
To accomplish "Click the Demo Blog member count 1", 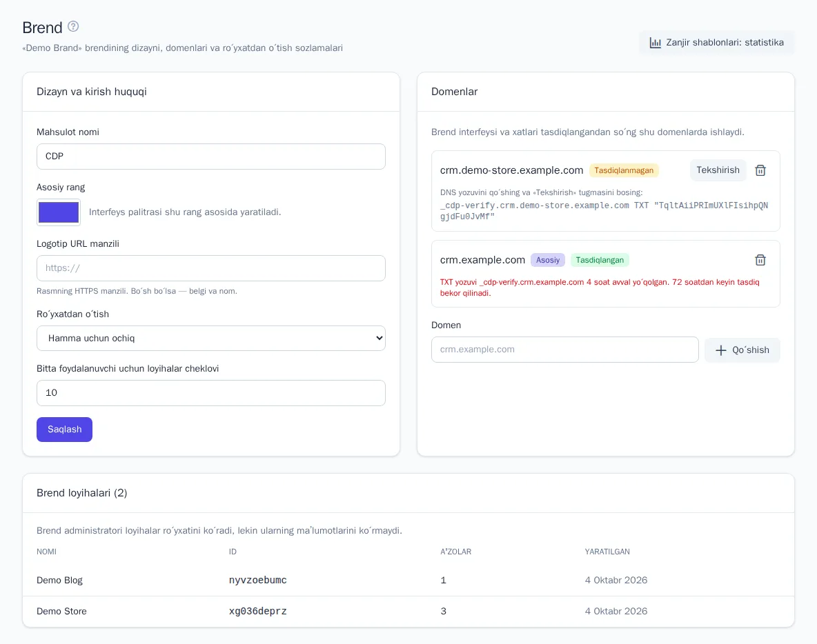I will click(x=444, y=581).
